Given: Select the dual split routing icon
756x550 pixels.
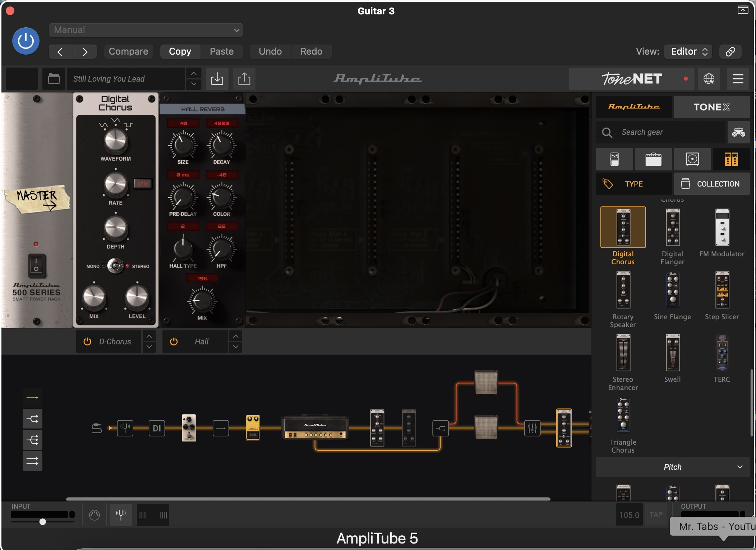Looking at the screenshot, I should [32, 419].
